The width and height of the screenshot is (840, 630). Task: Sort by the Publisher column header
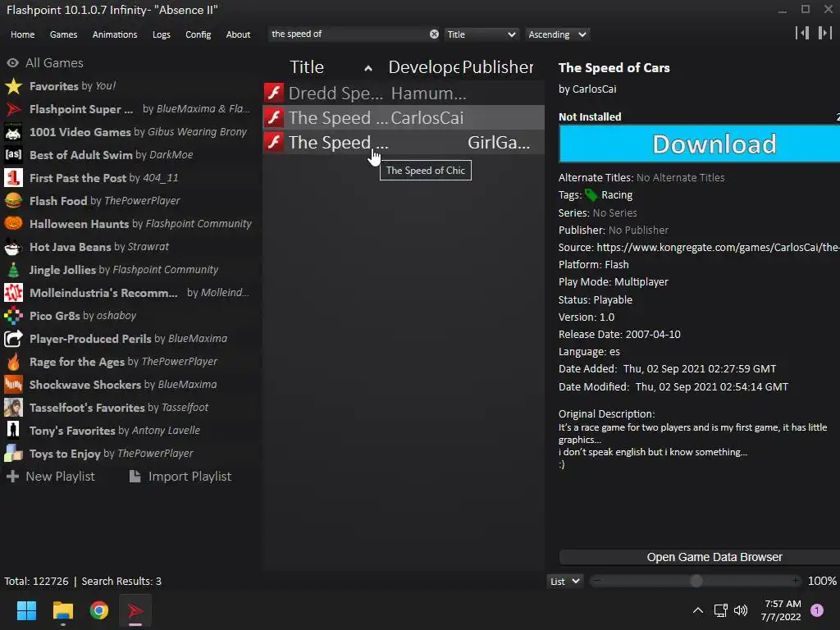[497, 67]
